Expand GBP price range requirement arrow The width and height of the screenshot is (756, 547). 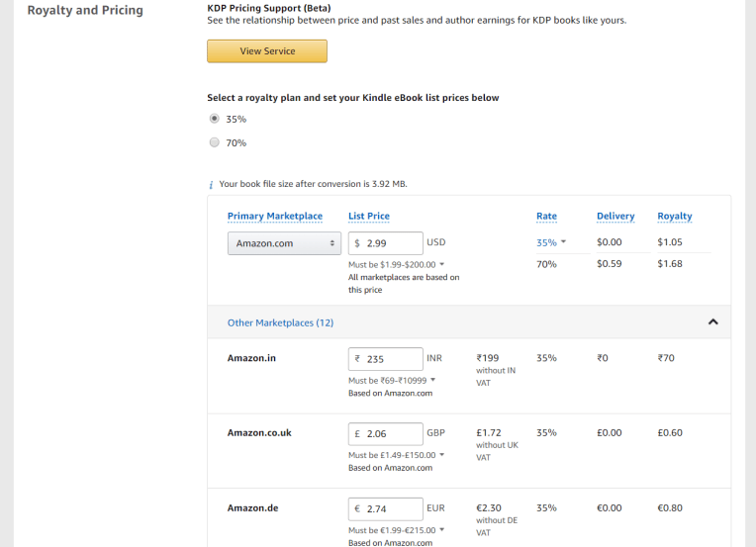(x=441, y=455)
